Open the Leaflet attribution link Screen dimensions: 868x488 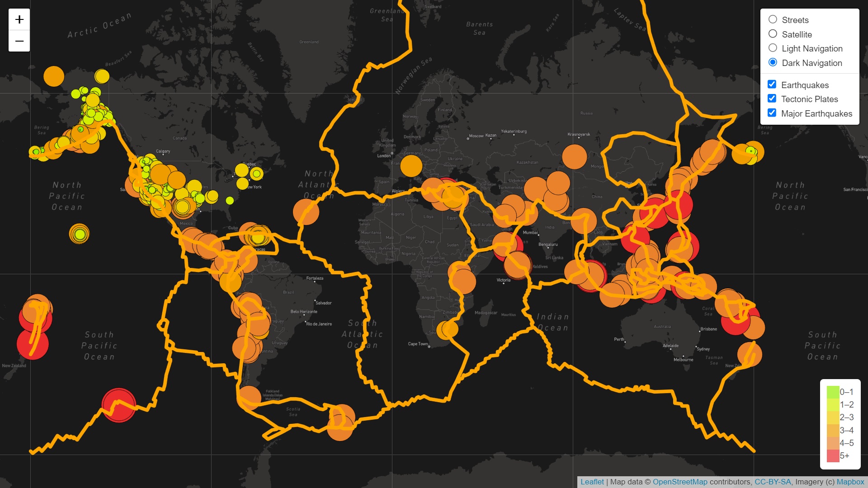pyautogui.click(x=592, y=482)
